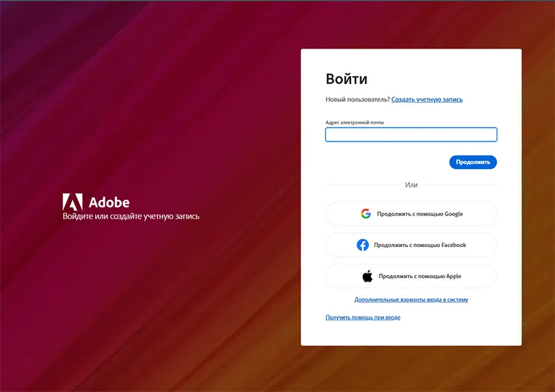The width and height of the screenshot is (555, 392).
Task: Click the Войти heading
Action: tap(346, 79)
